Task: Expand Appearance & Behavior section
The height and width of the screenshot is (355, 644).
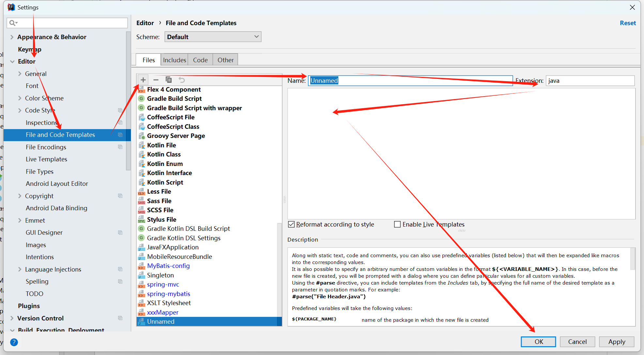Action: pos(12,37)
